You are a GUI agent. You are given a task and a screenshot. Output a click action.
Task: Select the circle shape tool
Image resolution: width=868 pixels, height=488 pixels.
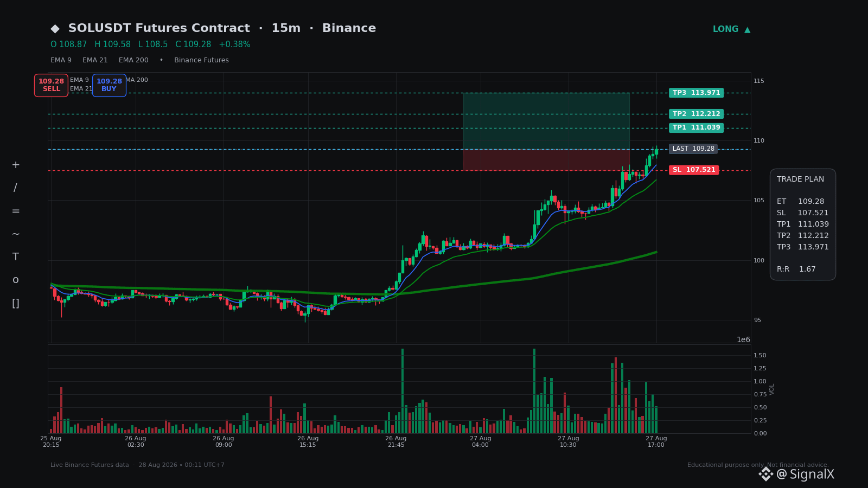pyautogui.click(x=16, y=280)
